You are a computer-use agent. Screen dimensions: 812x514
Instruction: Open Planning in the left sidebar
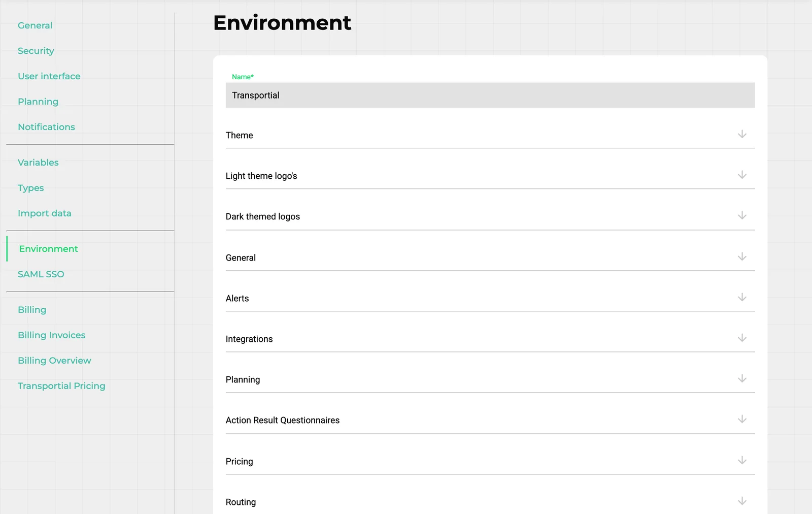pos(38,102)
